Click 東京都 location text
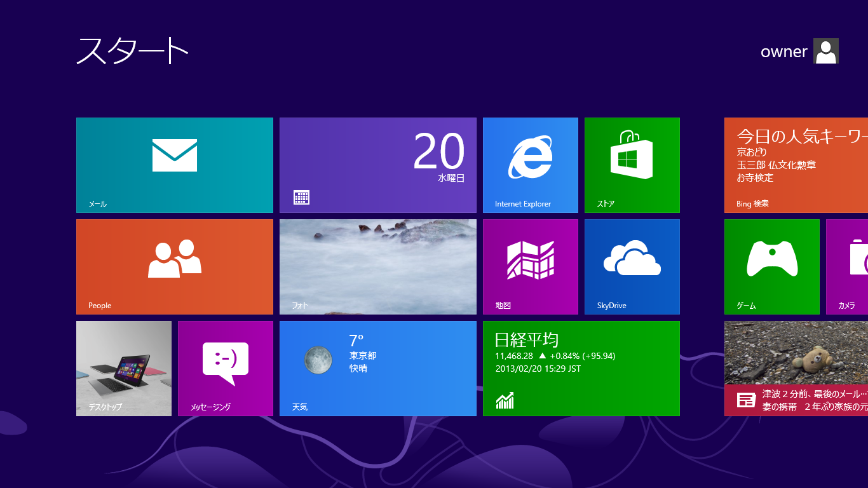This screenshot has height=488, width=868. [363, 356]
